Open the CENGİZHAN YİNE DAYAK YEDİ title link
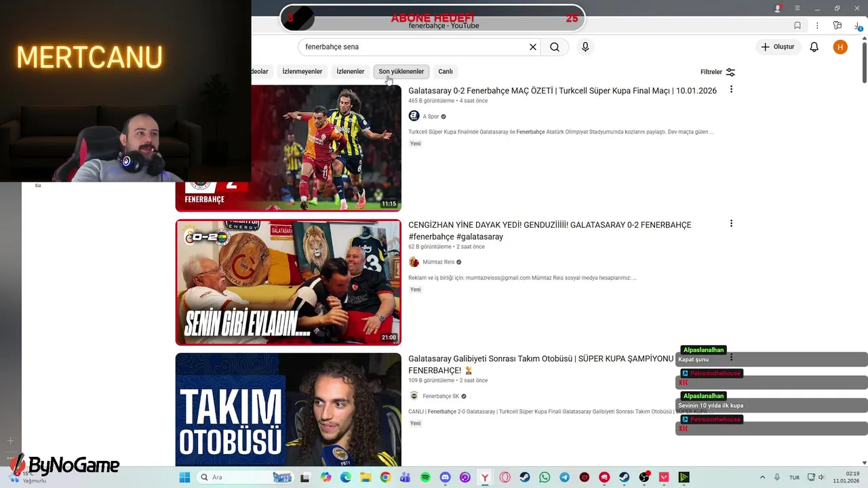The height and width of the screenshot is (488, 868). [x=550, y=230]
